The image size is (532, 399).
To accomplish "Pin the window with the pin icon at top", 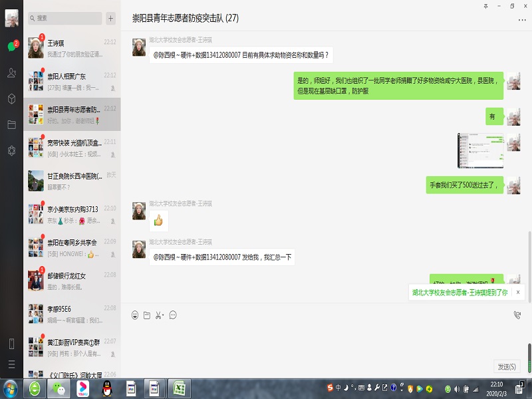I will [485, 6].
